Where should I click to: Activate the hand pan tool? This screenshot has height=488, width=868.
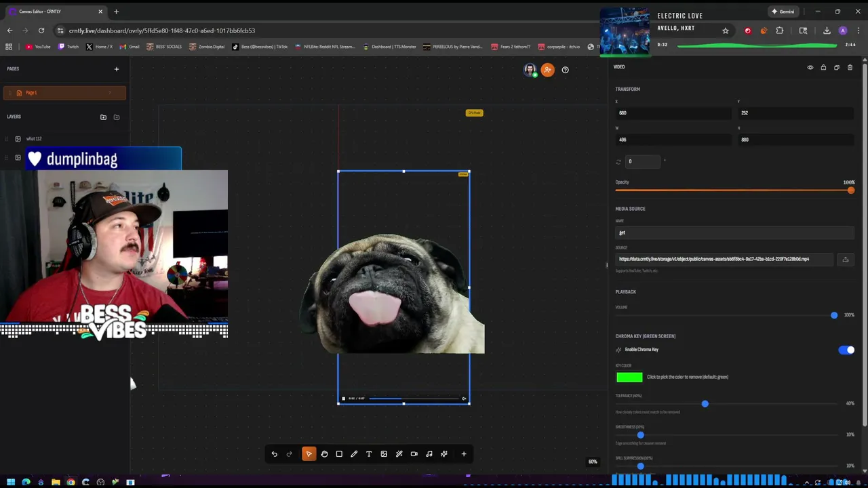click(x=324, y=454)
